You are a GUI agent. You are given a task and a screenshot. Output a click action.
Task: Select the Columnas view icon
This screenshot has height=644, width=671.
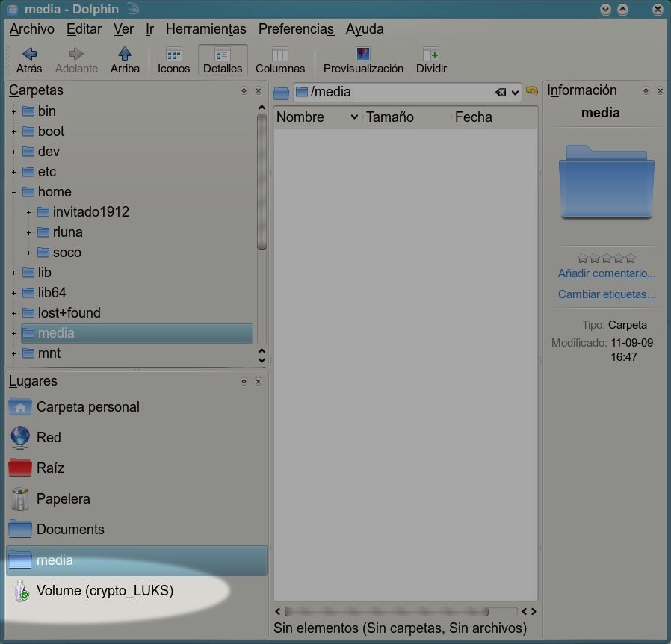coord(280,54)
